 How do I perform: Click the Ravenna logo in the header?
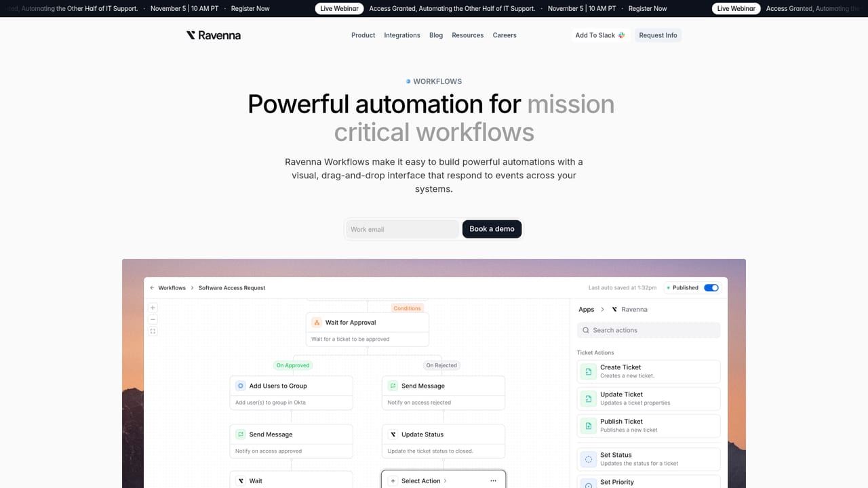tap(214, 35)
